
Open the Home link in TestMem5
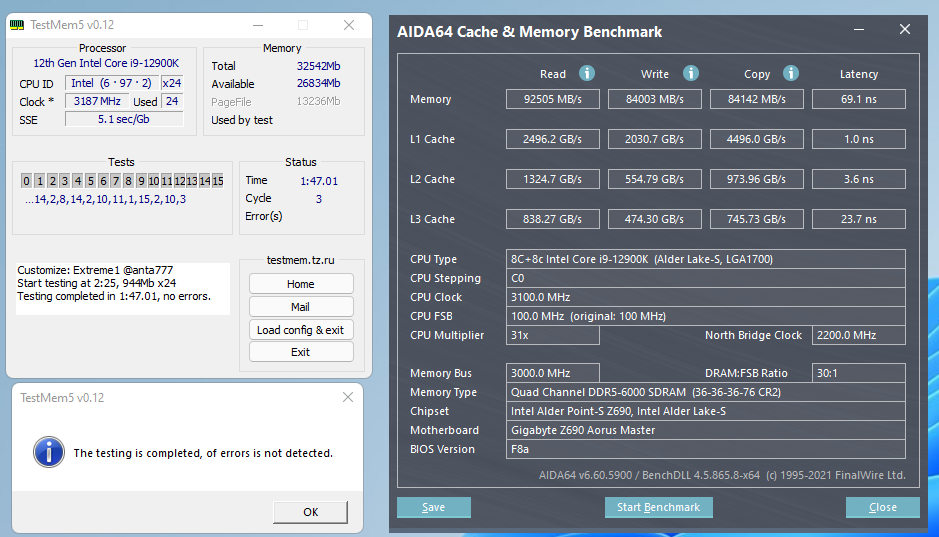point(301,284)
